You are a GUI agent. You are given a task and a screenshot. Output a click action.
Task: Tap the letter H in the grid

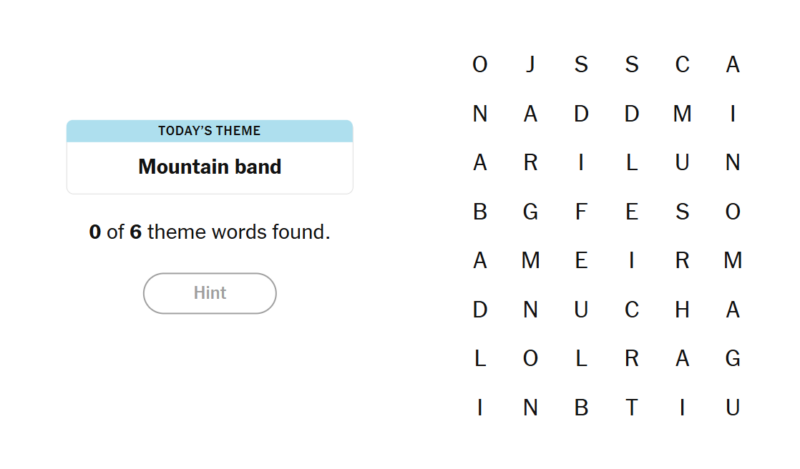click(x=682, y=310)
